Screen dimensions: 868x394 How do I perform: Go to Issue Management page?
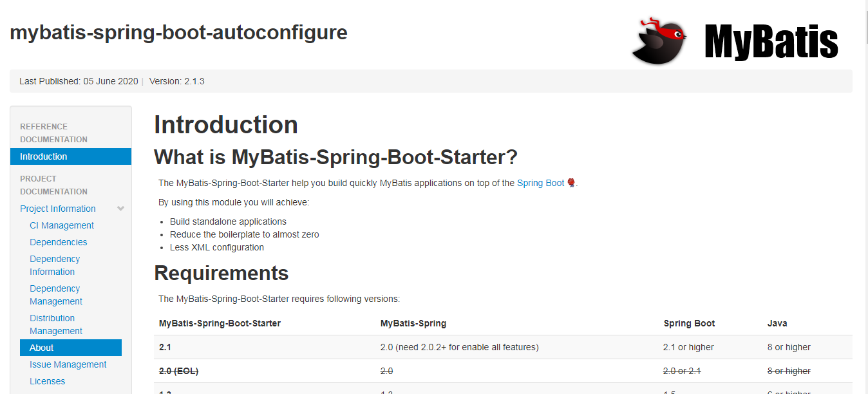pyautogui.click(x=68, y=364)
